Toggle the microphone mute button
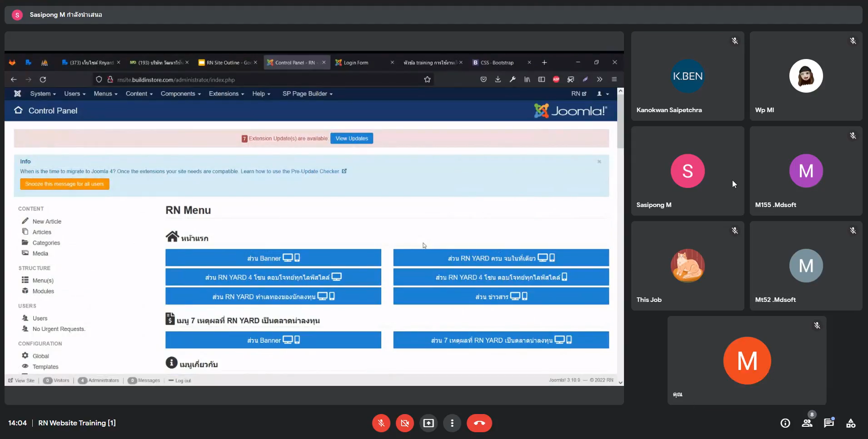 point(381,423)
